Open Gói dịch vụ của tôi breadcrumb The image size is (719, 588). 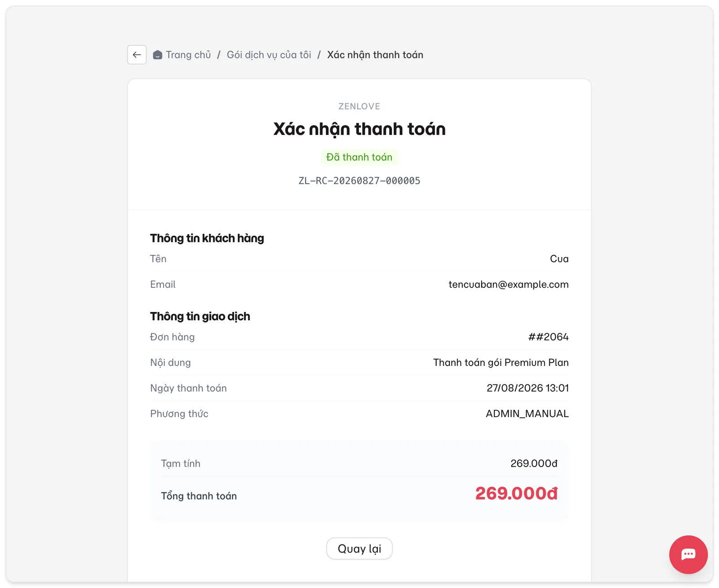(269, 55)
